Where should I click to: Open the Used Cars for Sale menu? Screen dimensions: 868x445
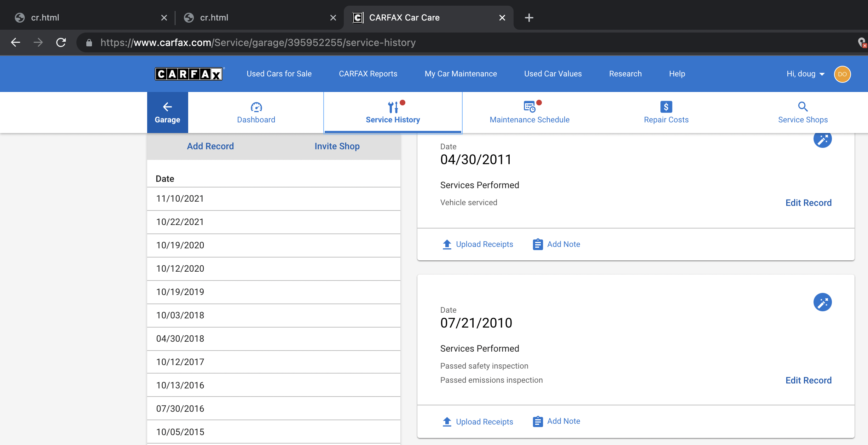tap(279, 74)
